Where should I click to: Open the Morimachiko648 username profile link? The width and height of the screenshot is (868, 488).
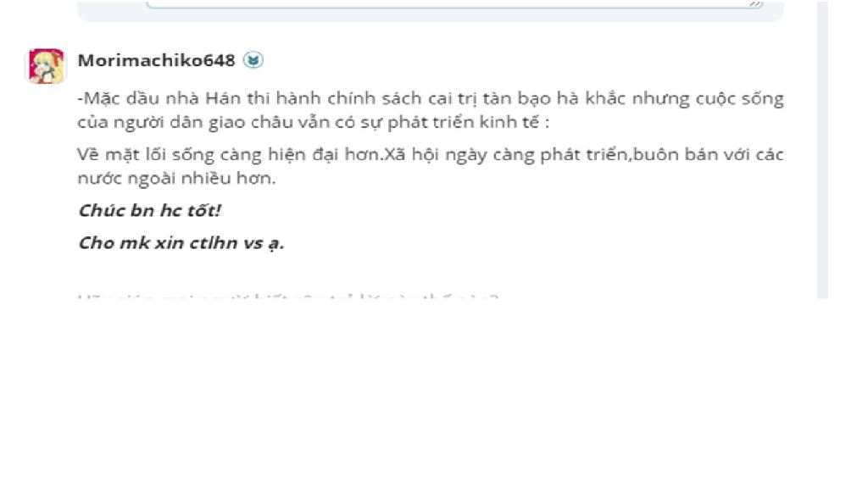(156, 60)
